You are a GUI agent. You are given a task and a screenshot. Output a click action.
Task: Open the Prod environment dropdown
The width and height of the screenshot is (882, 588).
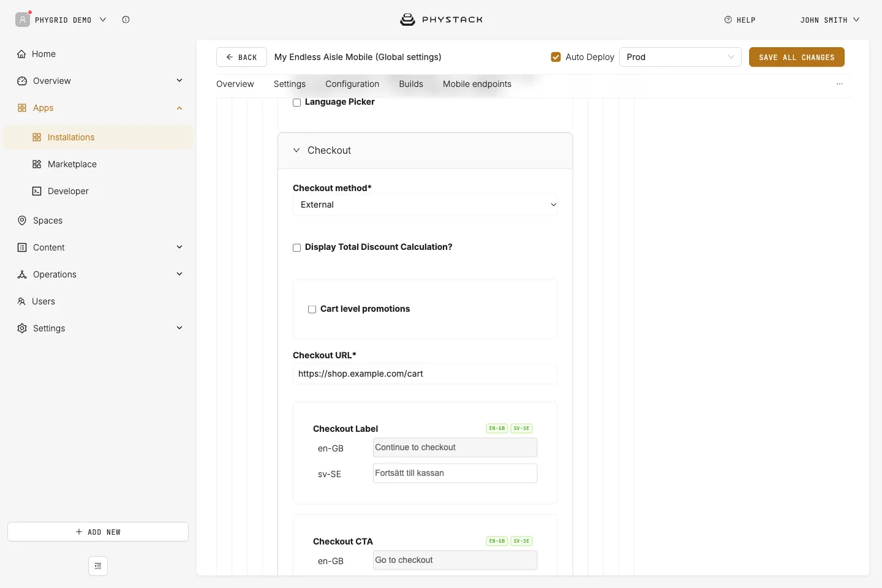coord(680,57)
